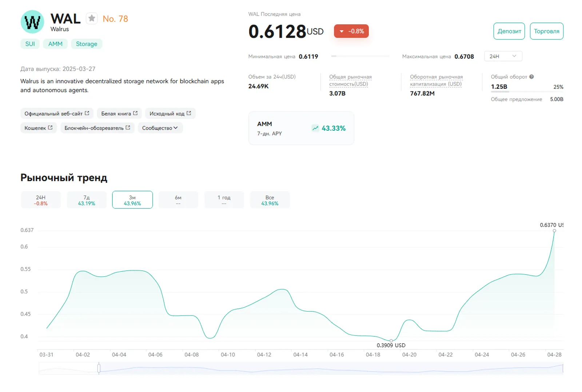
Task: Select the AMM tag
Action: click(x=55, y=44)
